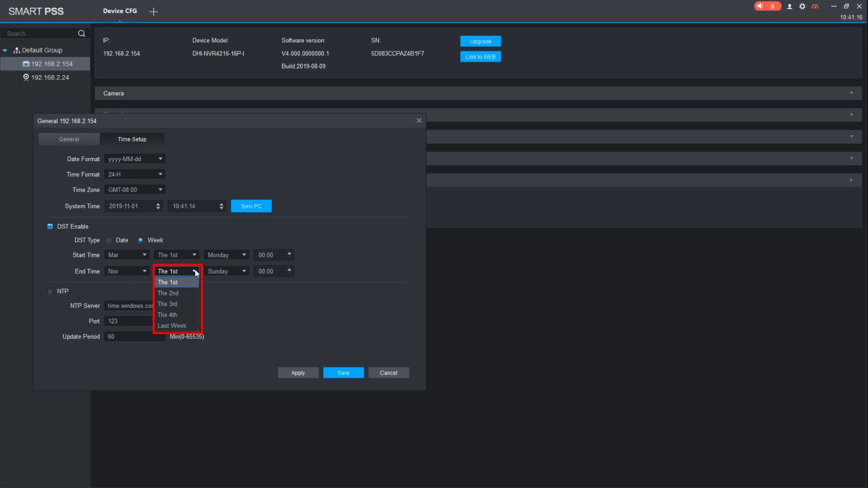Choose 'The 1st' in the open list
Screen dimensions: 868x488
176,282
